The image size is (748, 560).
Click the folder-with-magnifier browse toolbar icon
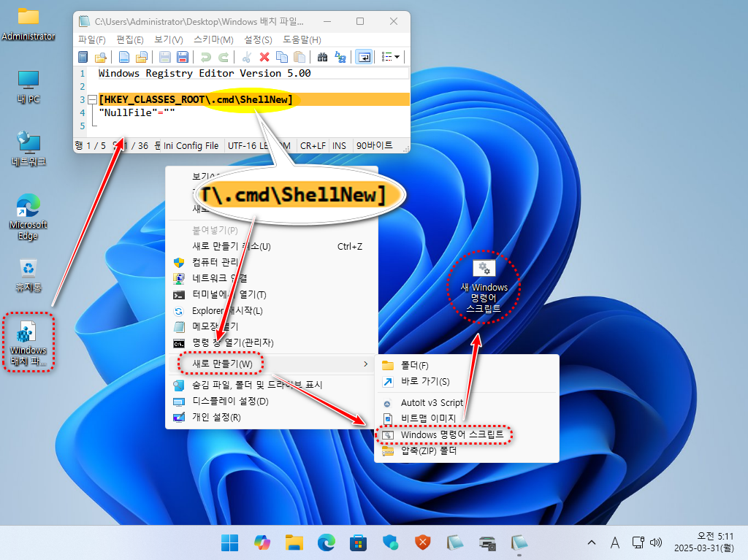tap(101, 57)
